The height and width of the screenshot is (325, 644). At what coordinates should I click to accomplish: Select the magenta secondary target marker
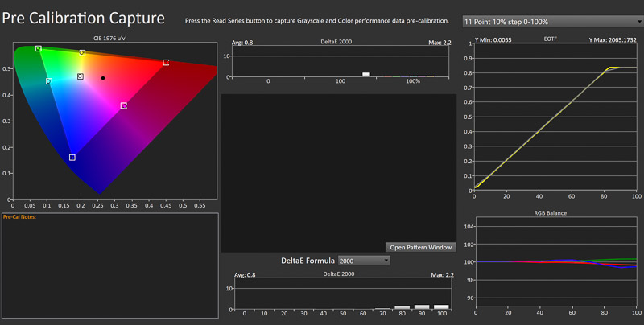tap(123, 105)
